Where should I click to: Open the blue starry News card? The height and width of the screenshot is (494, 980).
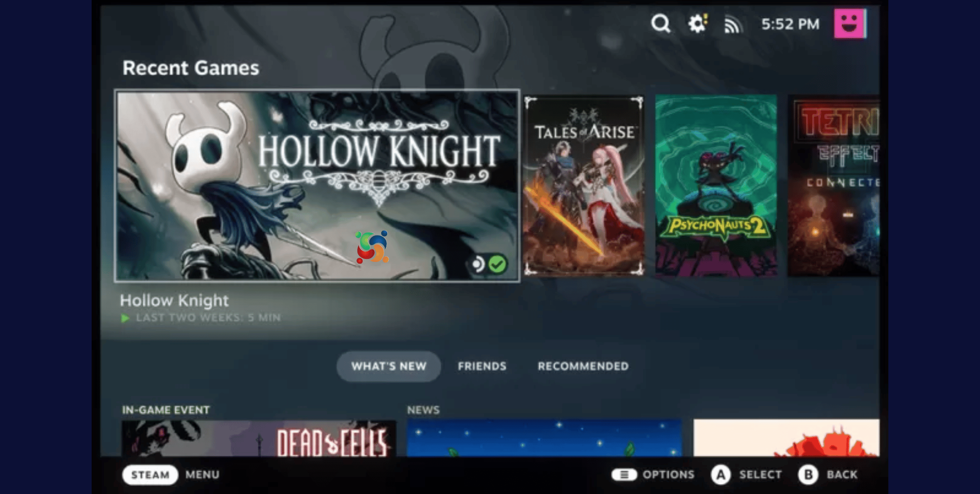544,437
